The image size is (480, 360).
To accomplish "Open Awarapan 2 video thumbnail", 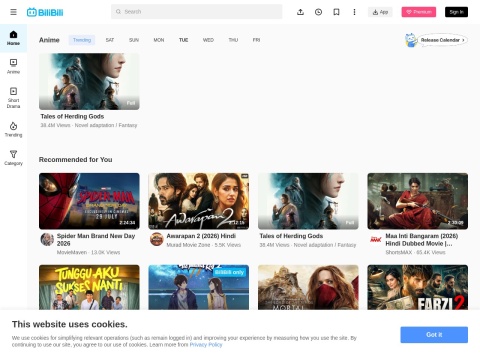I will [199, 201].
